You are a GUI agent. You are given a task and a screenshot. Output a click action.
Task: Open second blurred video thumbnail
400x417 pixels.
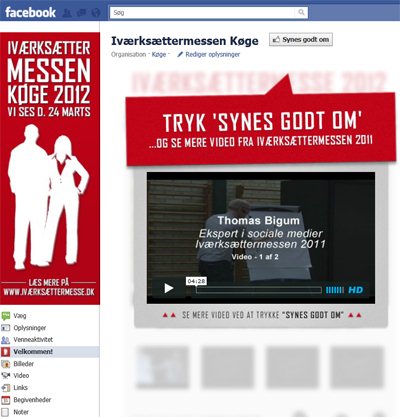click(227, 367)
